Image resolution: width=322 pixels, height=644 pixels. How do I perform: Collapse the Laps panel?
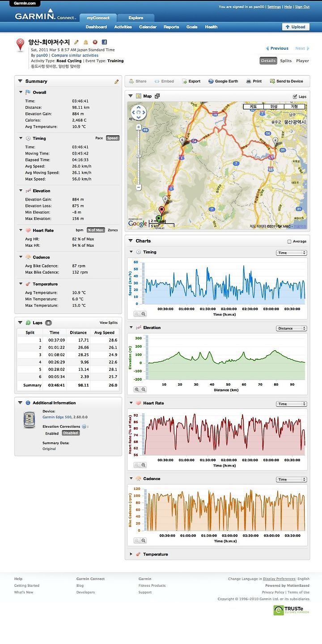tap(20, 322)
